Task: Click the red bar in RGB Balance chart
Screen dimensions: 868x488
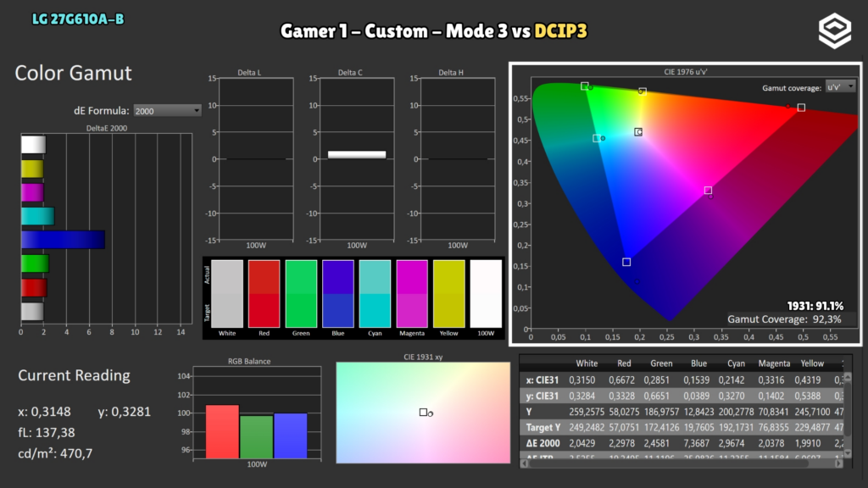Action: [223, 431]
